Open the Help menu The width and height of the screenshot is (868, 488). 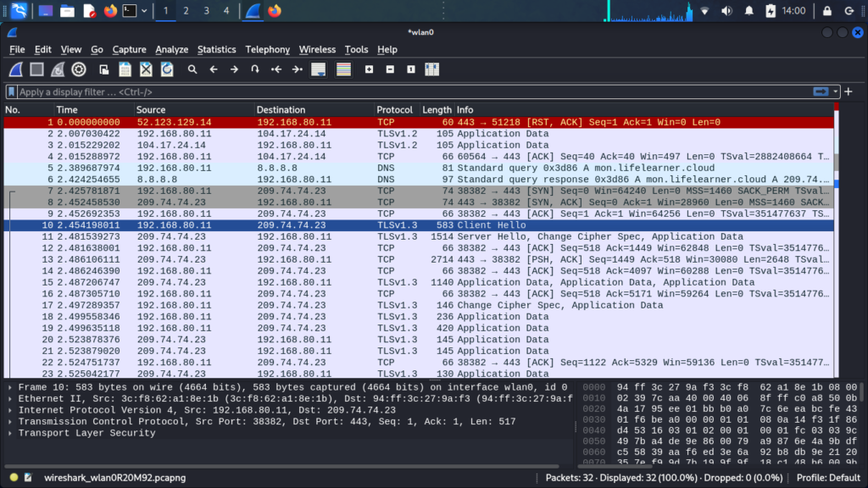387,49
